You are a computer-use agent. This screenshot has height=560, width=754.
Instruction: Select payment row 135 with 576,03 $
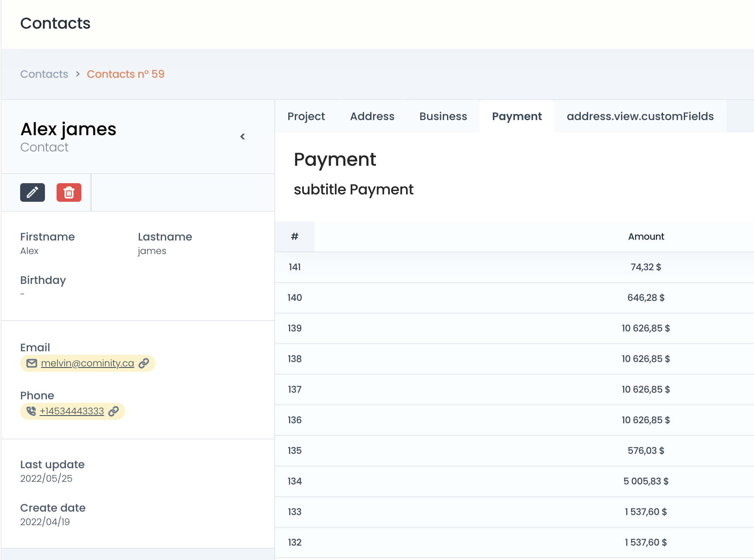515,451
